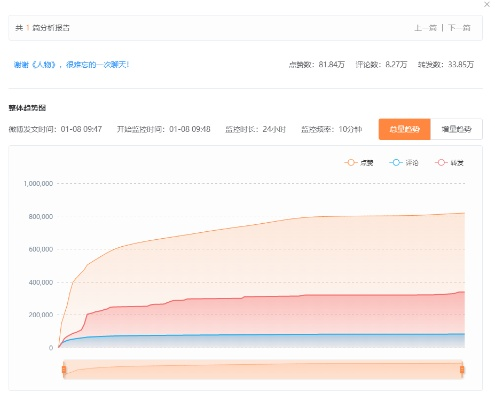The width and height of the screenshot is (495, 400).
Task: Close the analysis report dialog
Action: point(487,4)
